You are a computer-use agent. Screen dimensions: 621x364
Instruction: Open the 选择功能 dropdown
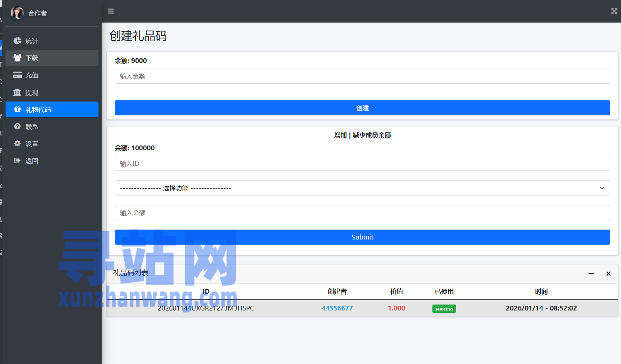pos(362,188)
